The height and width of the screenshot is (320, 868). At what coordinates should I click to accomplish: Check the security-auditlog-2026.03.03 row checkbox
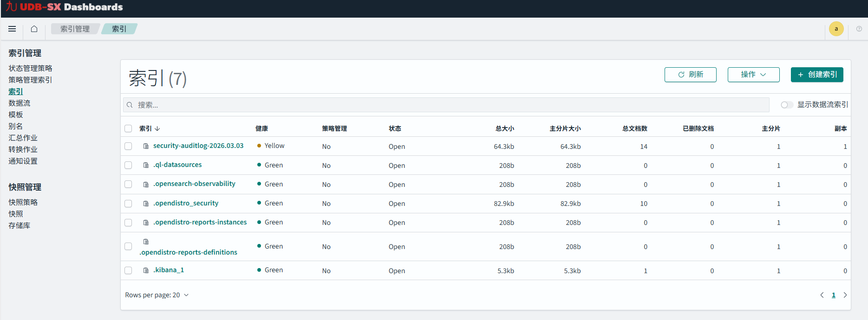[x=128, y=146]
